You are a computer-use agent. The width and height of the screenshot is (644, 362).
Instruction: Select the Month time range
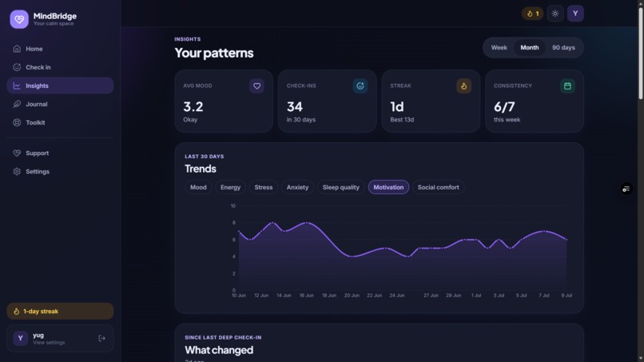coord(530,48)
